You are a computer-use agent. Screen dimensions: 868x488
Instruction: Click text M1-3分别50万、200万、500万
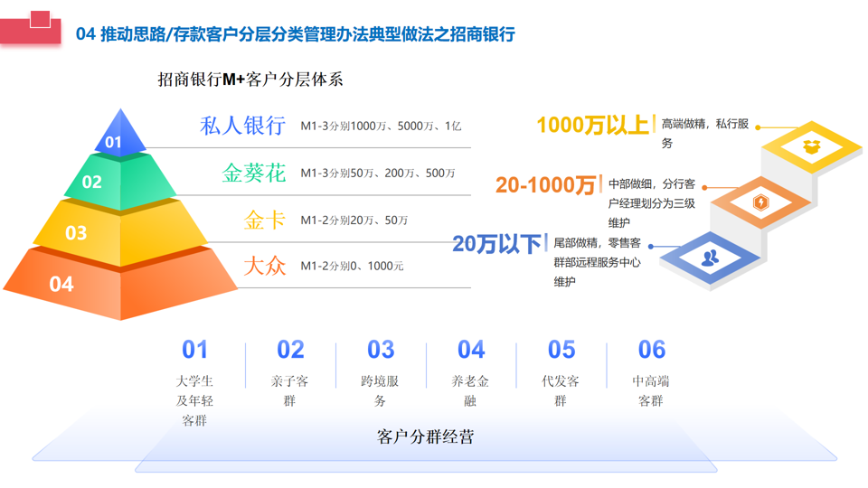(378, 174)
